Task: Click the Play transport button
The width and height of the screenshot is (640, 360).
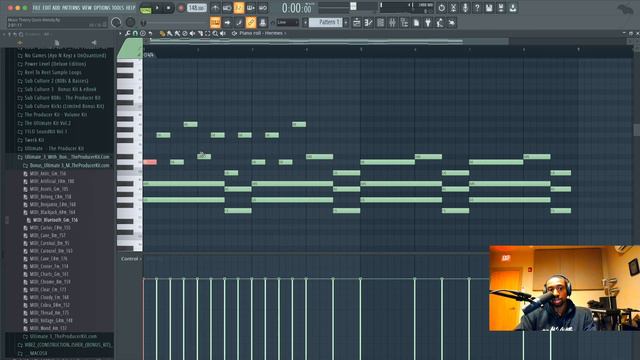Action: pyautogui.click(x=157, y=8)
